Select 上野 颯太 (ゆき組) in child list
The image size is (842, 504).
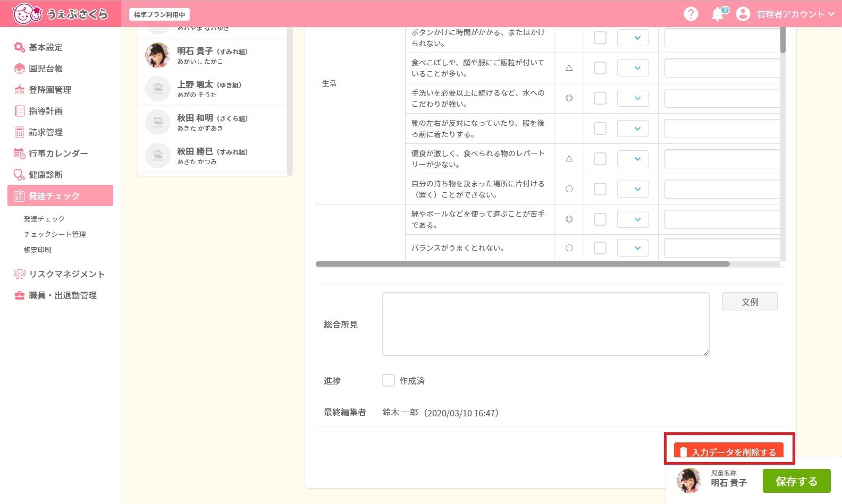[212, 89]
